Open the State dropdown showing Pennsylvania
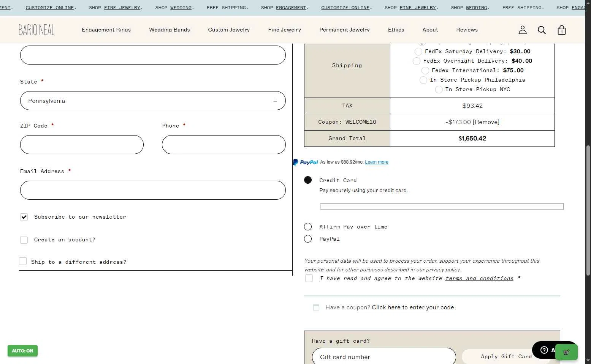The image size is (591, 364). pos(153,101)
